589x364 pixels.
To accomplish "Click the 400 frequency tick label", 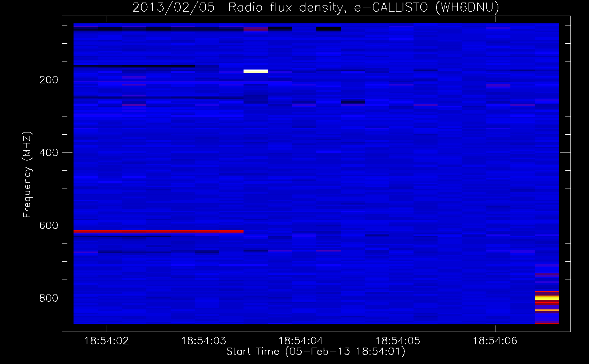I will pos(49,153).
